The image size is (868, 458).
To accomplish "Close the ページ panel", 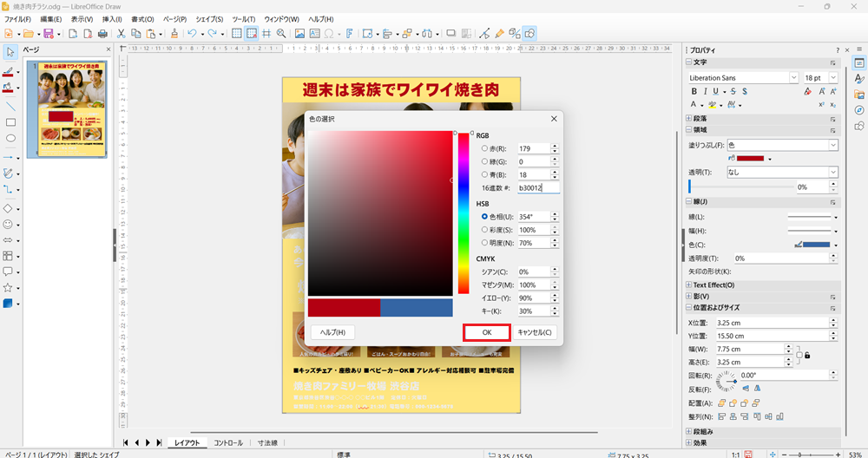I will 108,49.
